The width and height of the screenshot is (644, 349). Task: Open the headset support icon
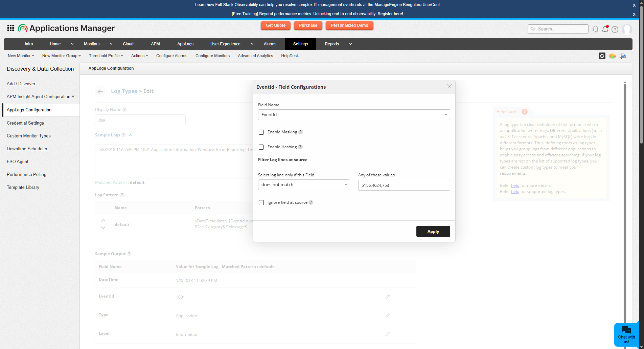tap(595, 29)
